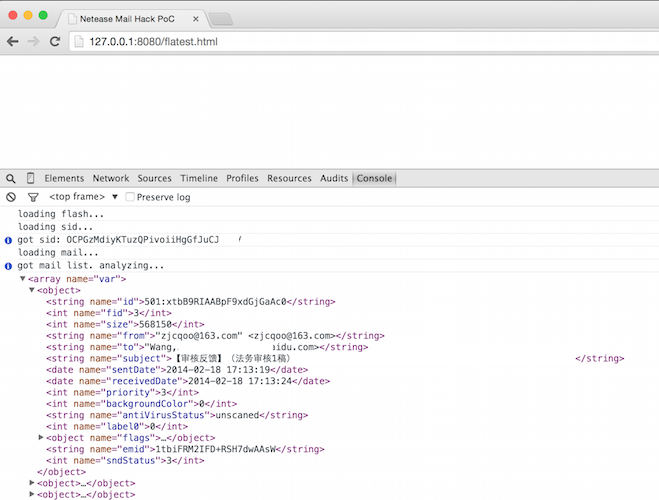
Task: Click the int name="fid" row
Action: (109, 313)
